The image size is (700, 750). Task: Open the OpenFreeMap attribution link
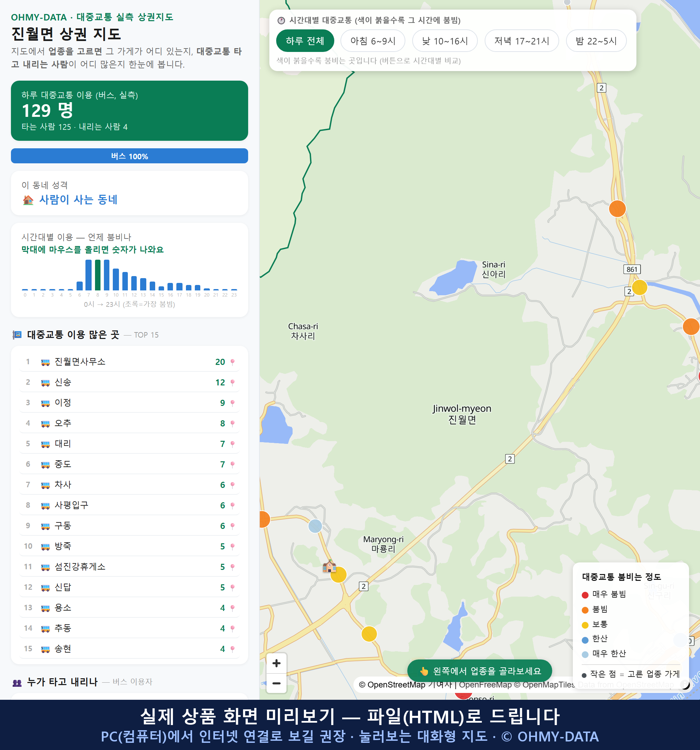click(x=485, y=685)
